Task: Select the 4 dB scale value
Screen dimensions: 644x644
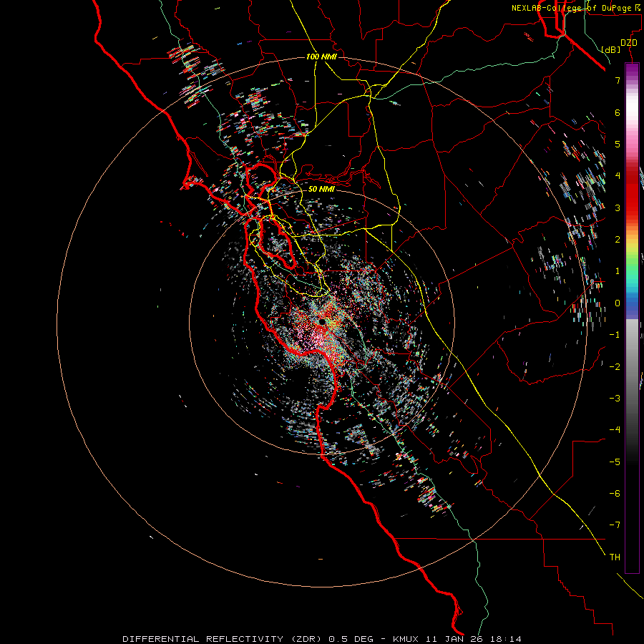Action: click(618, 176)
